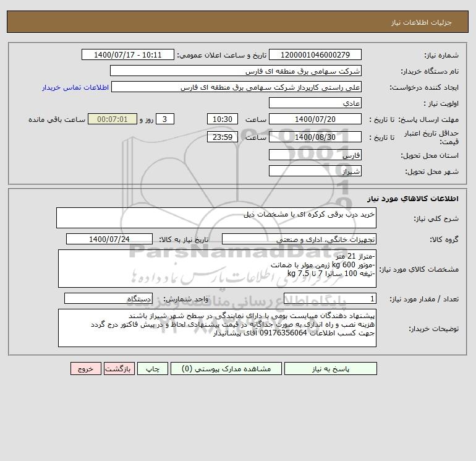Image resolution: width=476 pixels, height=461 pixels.
Task: Click label 'شرح کلی نیاز:'
Action: [436, 218]
